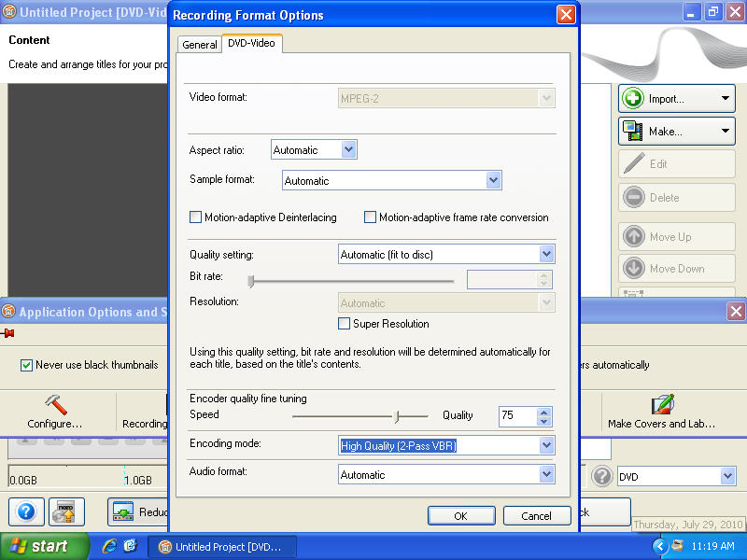Screen dimensions: 747x560
Task: Click the Nero disc upload icon button
Action: (x=66, y=511)
